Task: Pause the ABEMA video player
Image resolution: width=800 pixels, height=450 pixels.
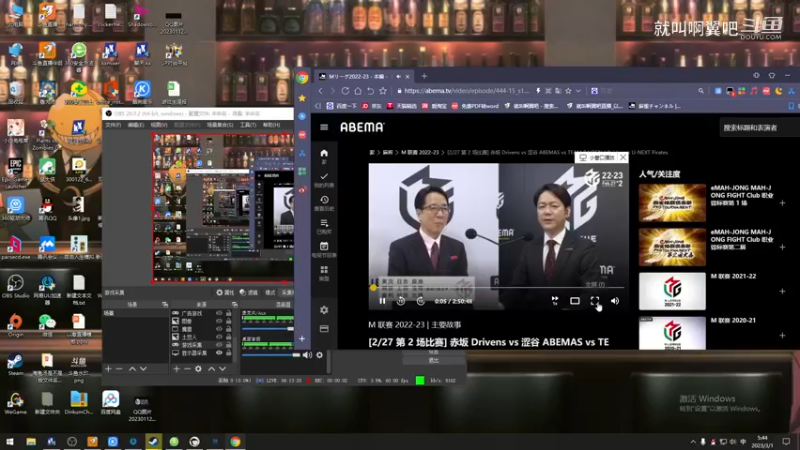Action: click(382, 301)
